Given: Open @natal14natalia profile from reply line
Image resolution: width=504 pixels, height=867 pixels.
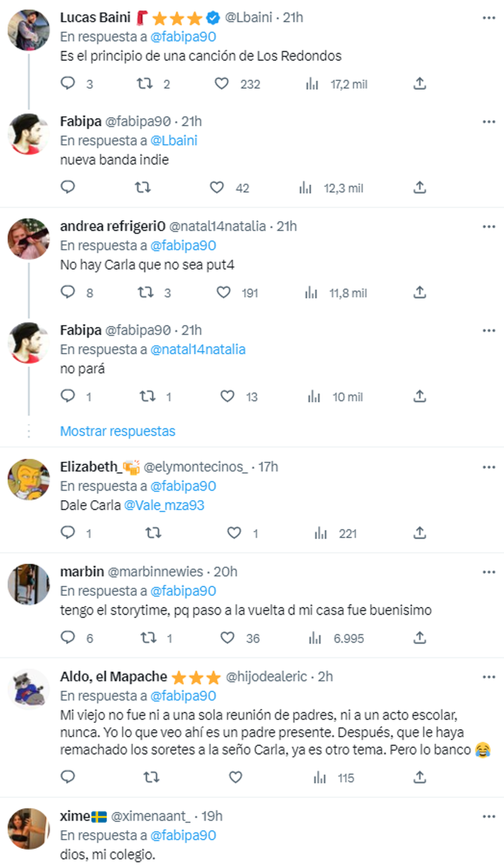Looking at the screenshot, I should [x=198, y=349].
